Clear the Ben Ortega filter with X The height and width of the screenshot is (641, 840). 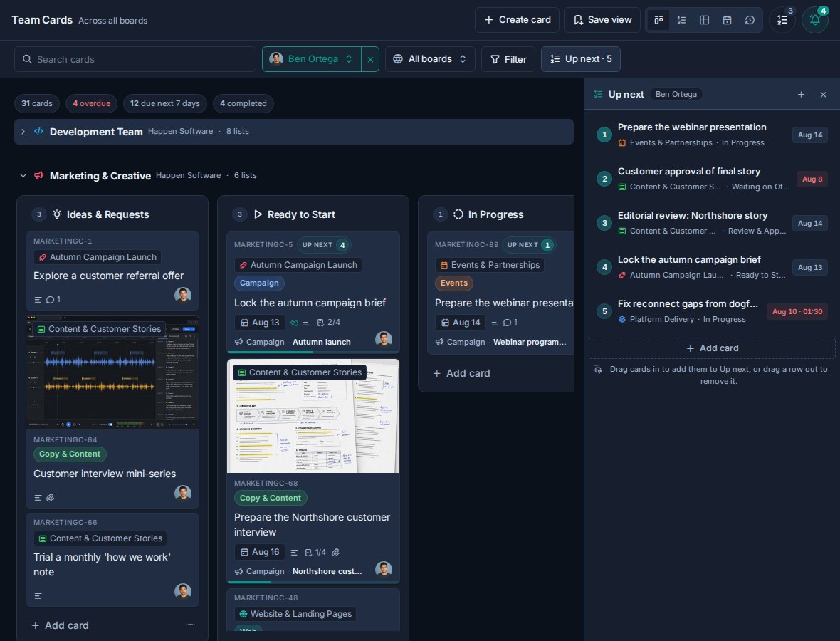click(x=370, y=60)
